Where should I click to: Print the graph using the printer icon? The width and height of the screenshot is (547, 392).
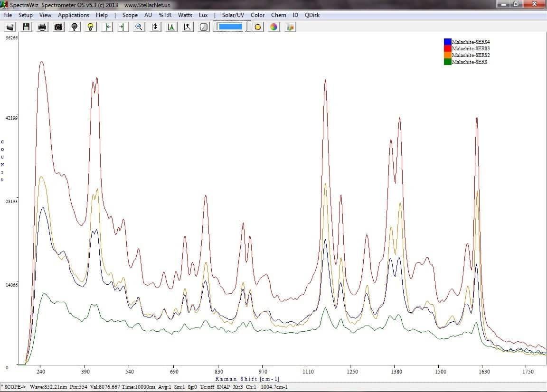42,27
